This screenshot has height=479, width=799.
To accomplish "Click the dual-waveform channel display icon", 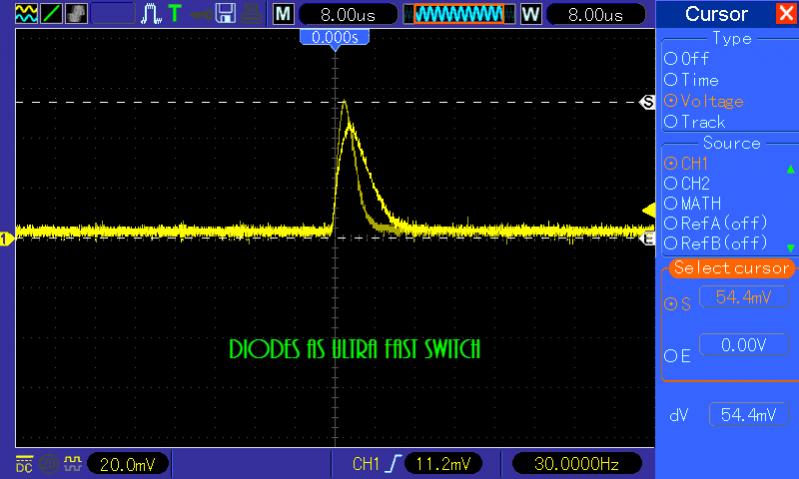I will click(x=26, y=13).
